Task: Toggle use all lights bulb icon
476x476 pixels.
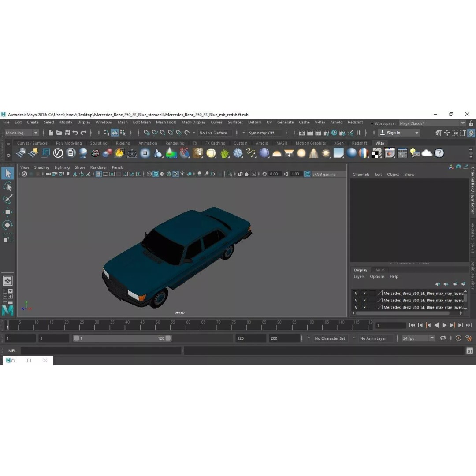Action: [182, 174]
